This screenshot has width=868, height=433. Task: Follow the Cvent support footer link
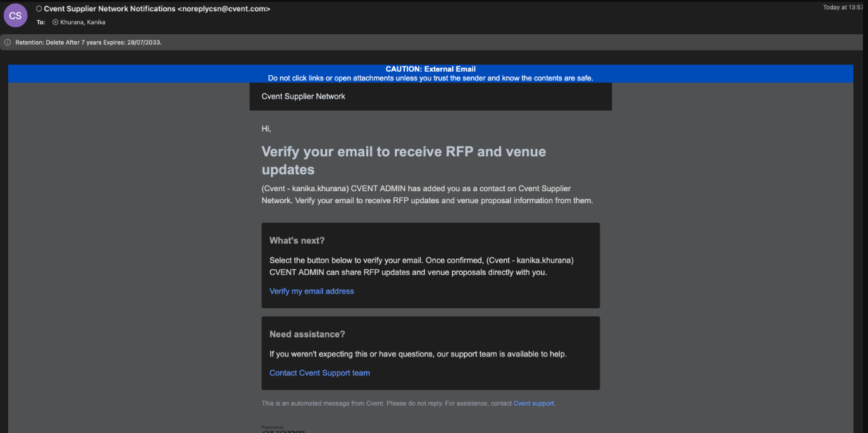click(x=534, y=403)
